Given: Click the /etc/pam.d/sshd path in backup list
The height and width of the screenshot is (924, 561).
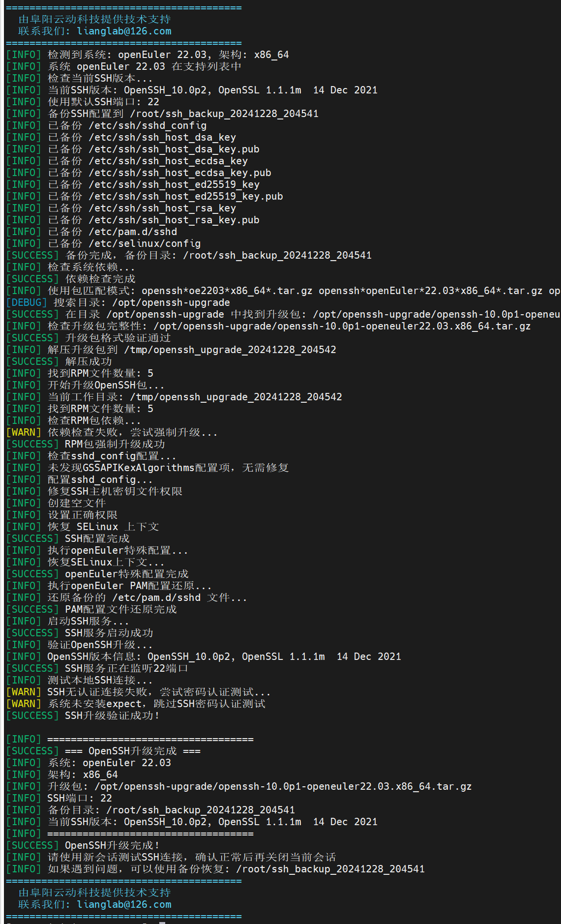Looking at the screenshot, I should (x=133, y=232).
